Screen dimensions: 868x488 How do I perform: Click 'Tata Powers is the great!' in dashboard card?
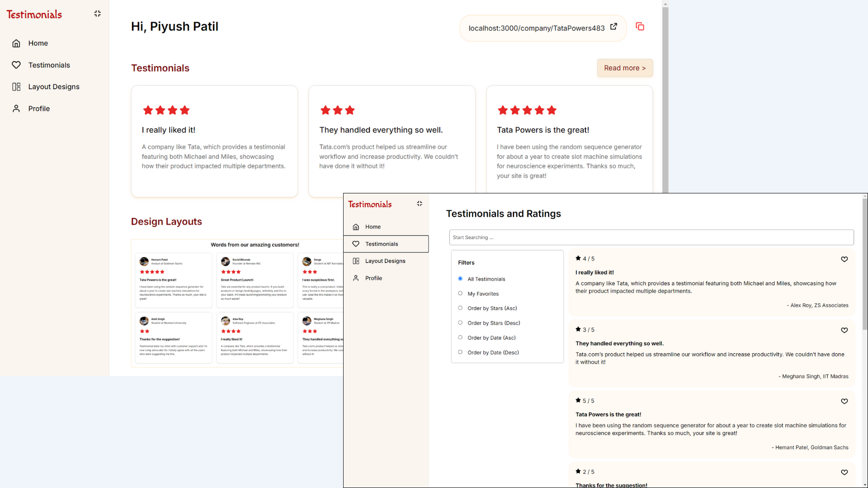point(543,130)
